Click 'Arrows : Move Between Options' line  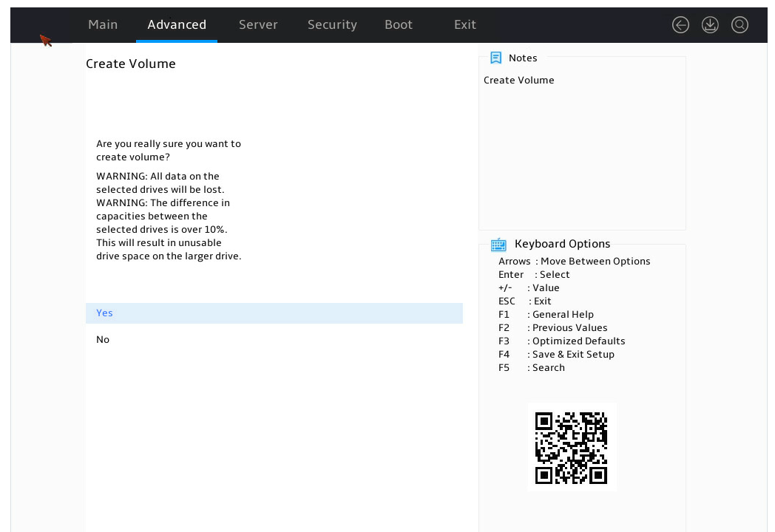[x=575, y=262]
